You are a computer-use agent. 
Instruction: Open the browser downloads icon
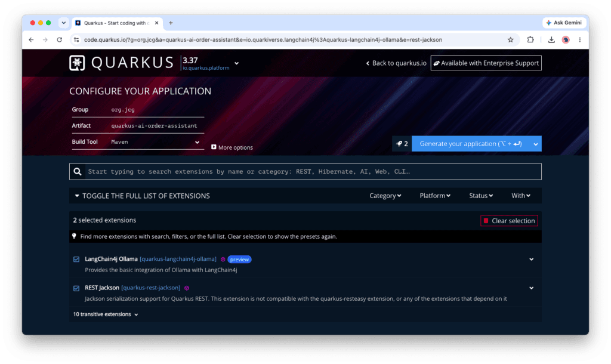(551, 40)
